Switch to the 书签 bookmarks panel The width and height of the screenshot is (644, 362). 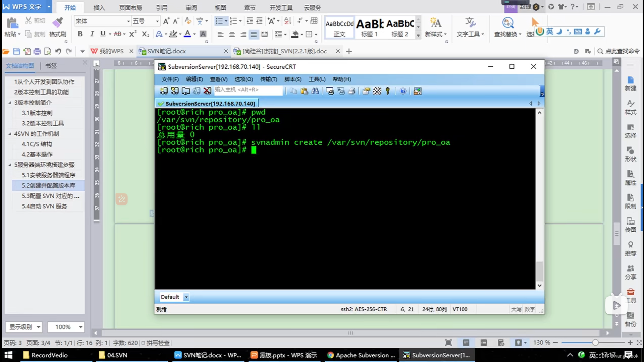pos(51,66)
